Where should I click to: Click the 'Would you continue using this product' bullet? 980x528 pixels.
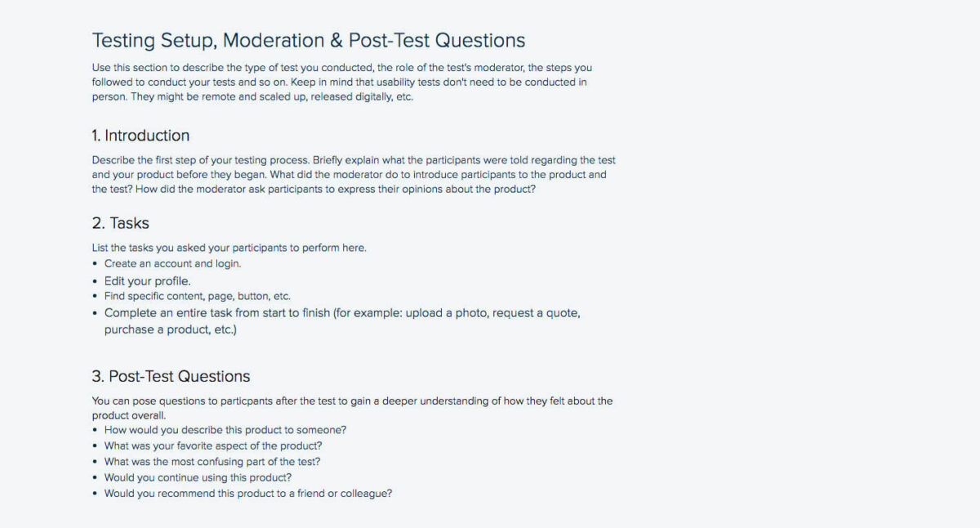tap(198, 477)
